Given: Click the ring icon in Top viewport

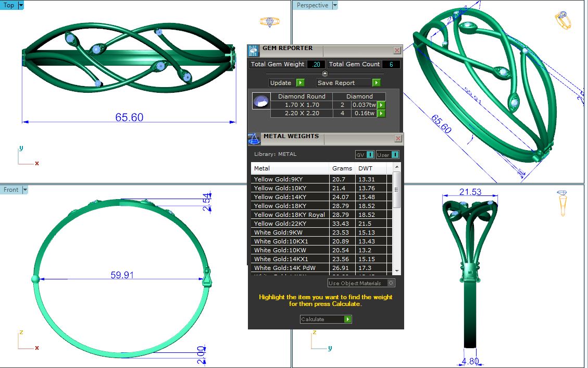Looking at the screenshot, I should (x=266, y=22).
